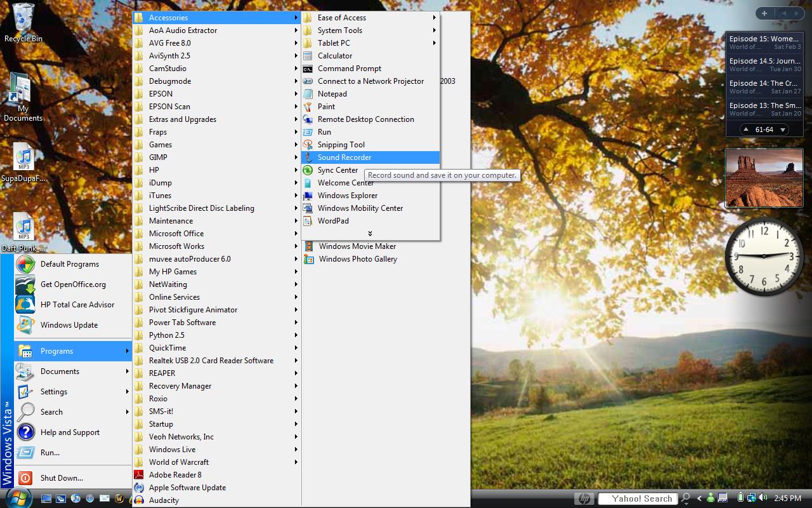
Task: Launch Audacity from Programs list
Action: pos(216,500)
